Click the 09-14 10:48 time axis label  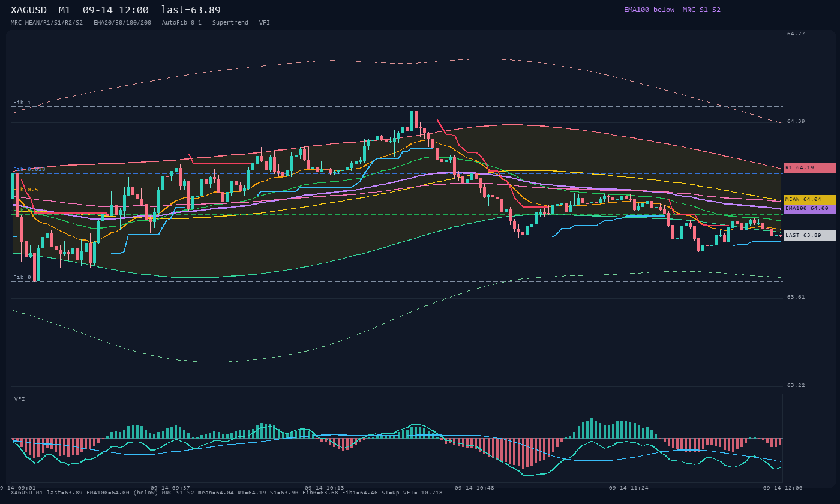(475, 488)
